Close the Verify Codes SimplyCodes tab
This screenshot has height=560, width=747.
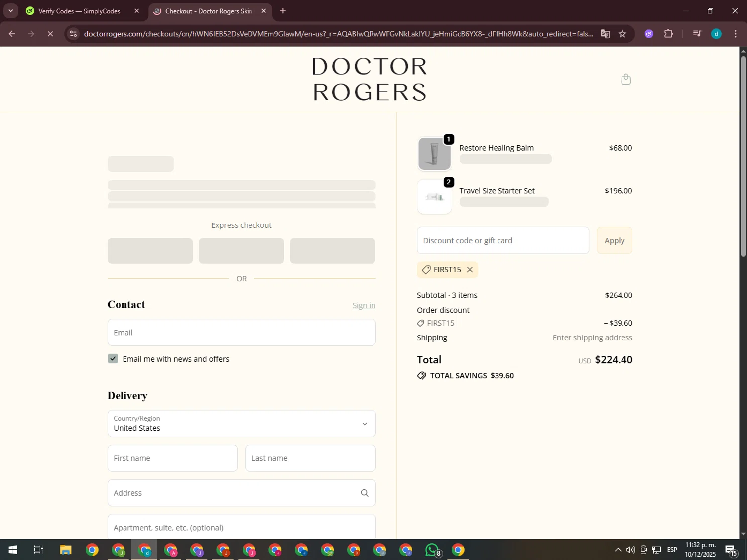(137, 11)
